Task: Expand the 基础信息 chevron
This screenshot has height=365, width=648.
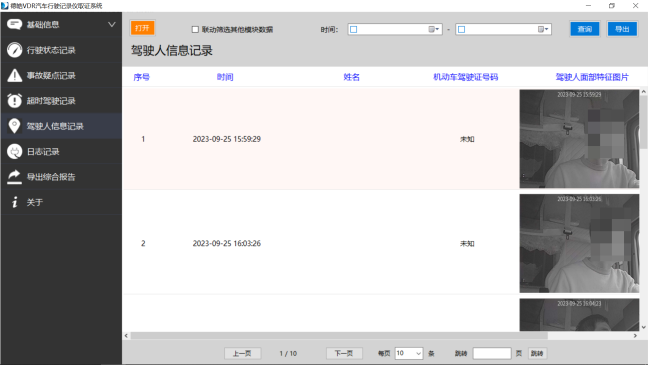Action: pyautogui.click(x=112, y=25)
